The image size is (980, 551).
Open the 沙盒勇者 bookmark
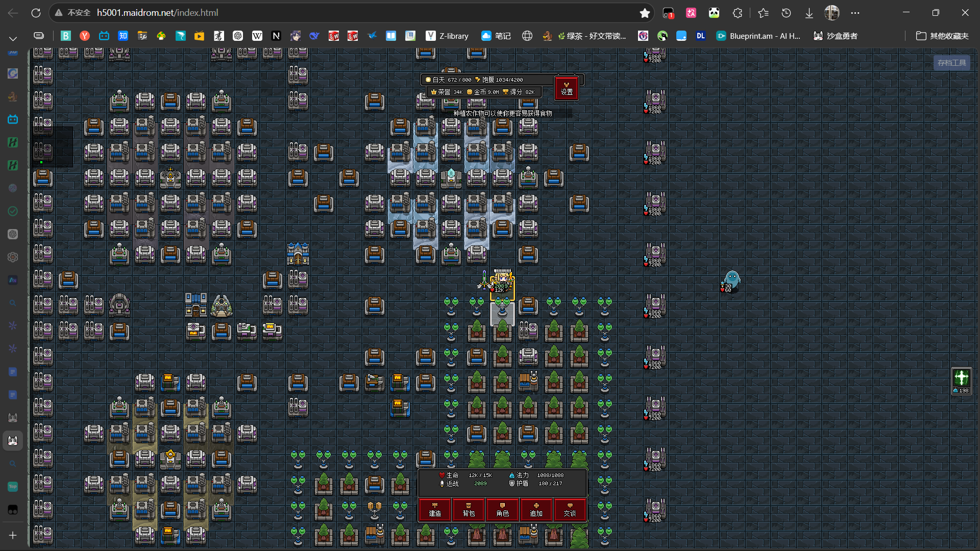[x=836, y=36]
